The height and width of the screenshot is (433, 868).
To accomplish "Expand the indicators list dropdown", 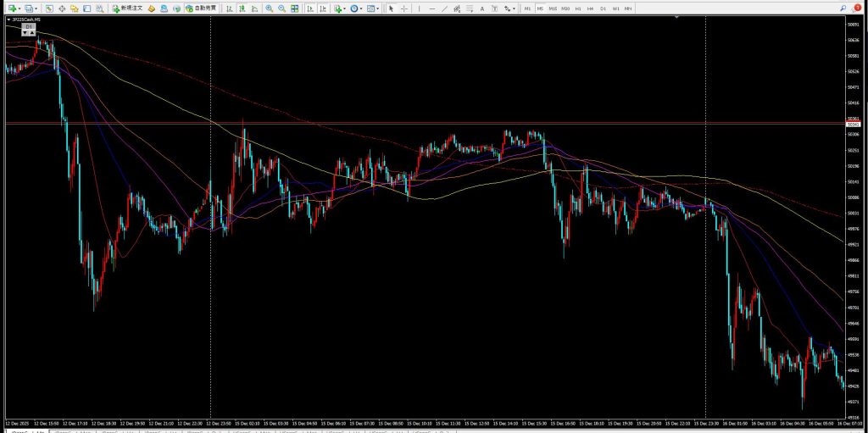I will point(346,8).
